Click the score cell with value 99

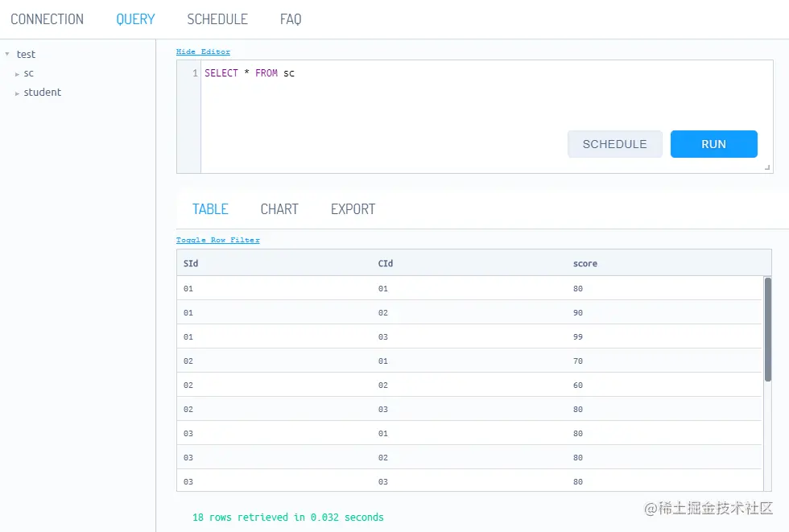(x=578, y=336)
